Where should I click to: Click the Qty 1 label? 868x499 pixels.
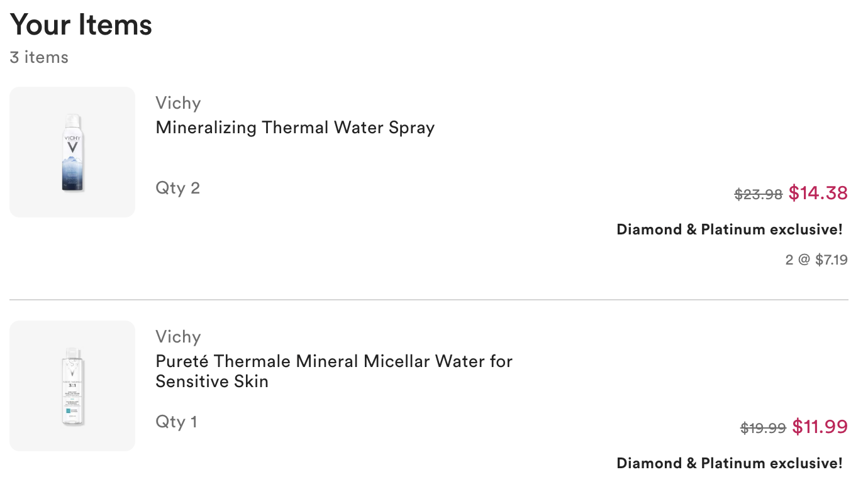click(176, 422)
